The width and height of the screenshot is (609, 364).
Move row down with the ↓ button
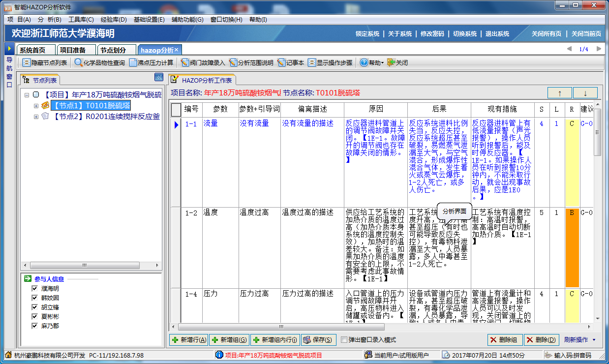[585, 92]
